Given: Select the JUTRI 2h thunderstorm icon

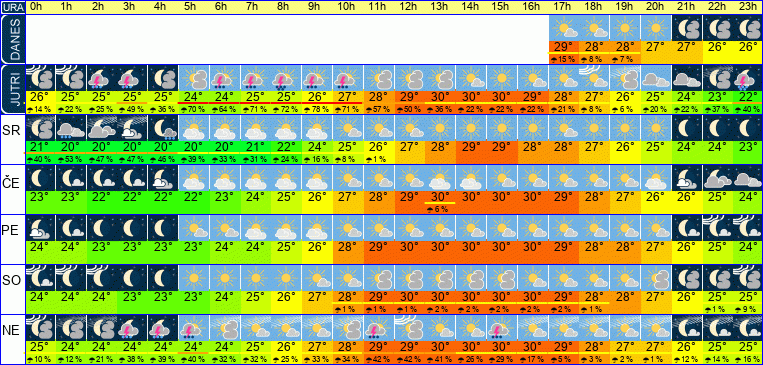Looking at the screenshot, I should click(x=101, y=78).
